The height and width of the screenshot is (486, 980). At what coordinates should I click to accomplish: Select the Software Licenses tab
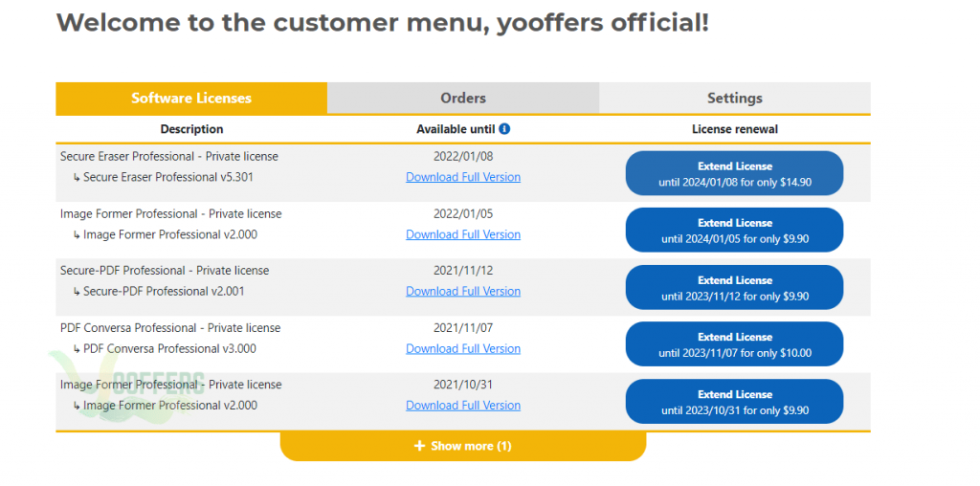[191, 99]
